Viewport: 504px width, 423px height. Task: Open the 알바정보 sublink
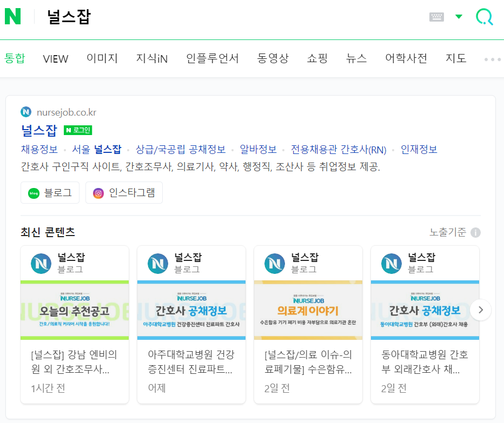coord(258,149)
